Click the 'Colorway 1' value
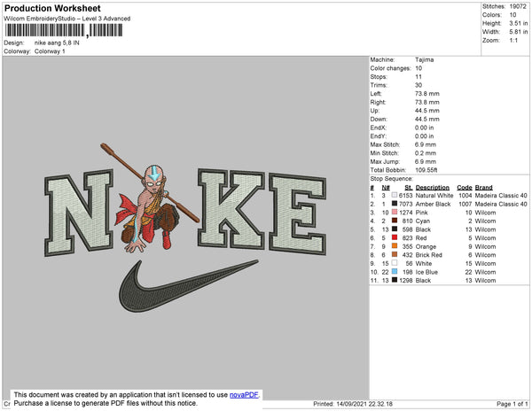Image resolution: width=532 pixels, height=411 pixels. click(50, 51)
